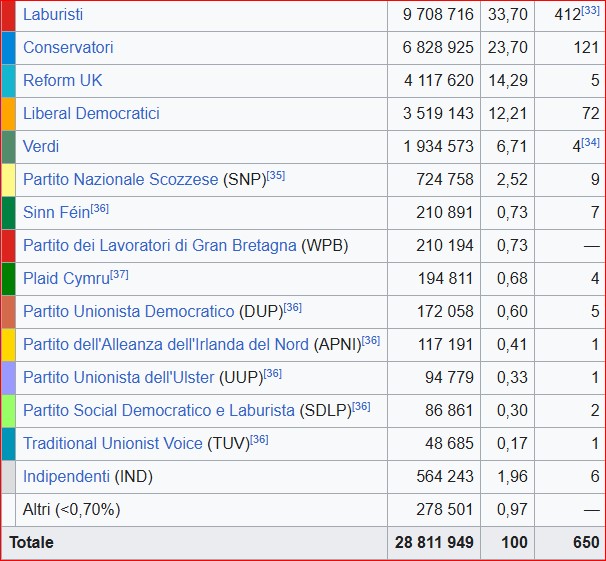Click Partito Nazionale Scozzese link

[x=120, y=180]
